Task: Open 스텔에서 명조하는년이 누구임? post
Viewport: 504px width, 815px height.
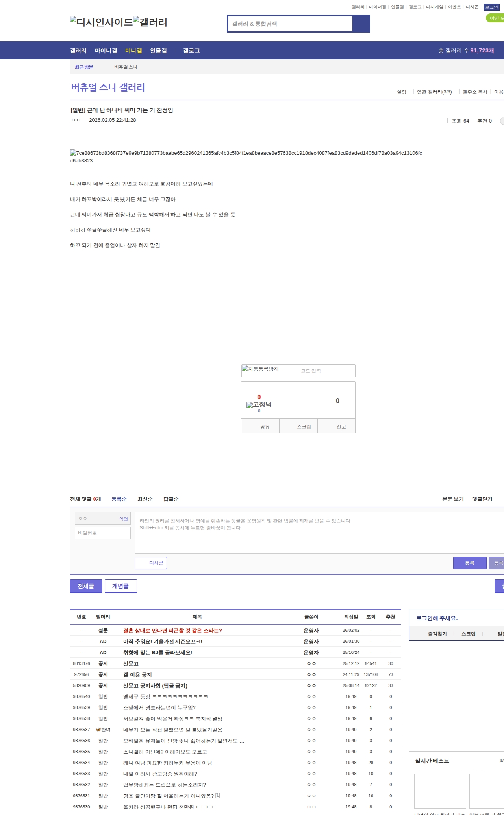Action: [159, 707]
